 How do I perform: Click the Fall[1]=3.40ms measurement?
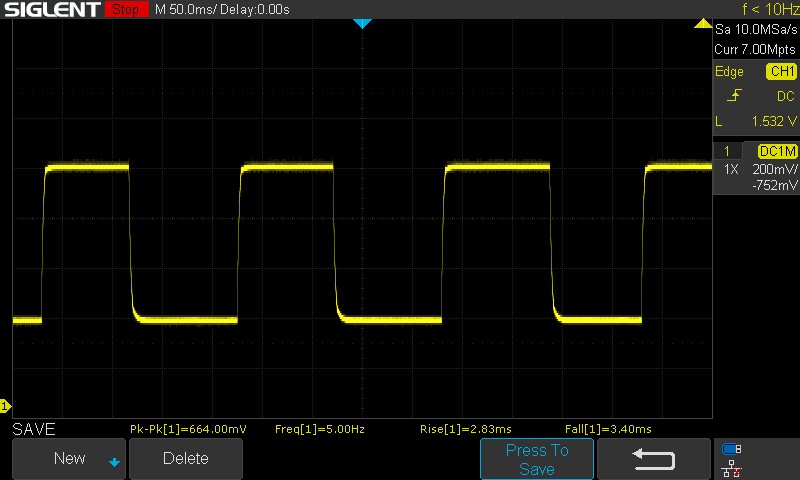point(608,429)
